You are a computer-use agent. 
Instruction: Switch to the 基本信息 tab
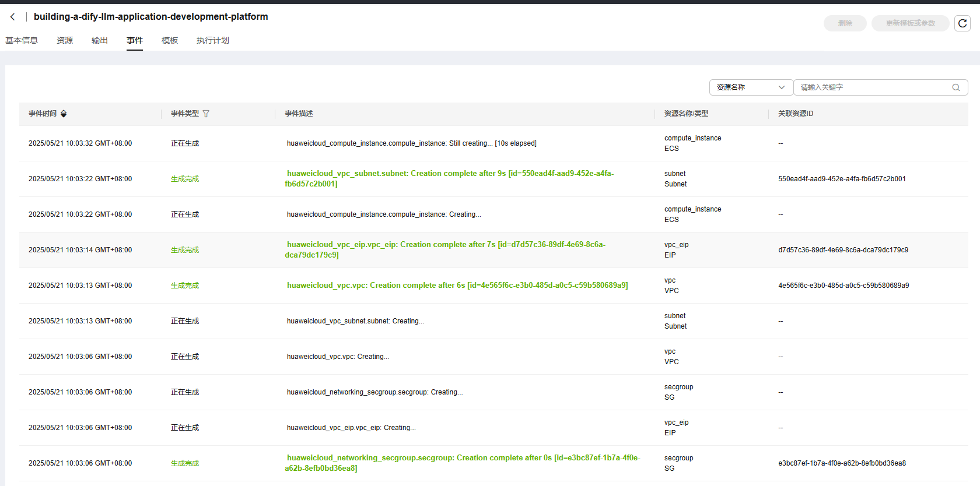tap(22, 40)
